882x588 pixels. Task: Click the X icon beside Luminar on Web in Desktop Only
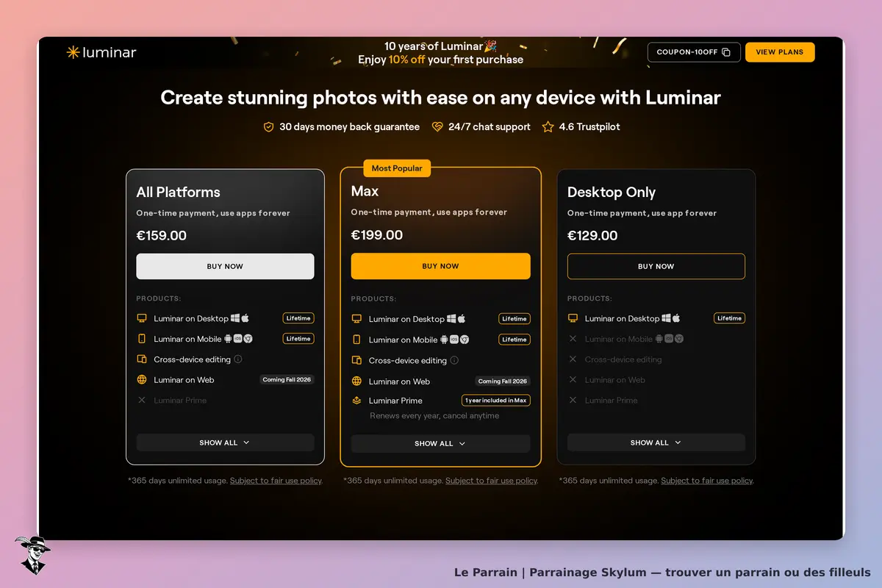573,380
